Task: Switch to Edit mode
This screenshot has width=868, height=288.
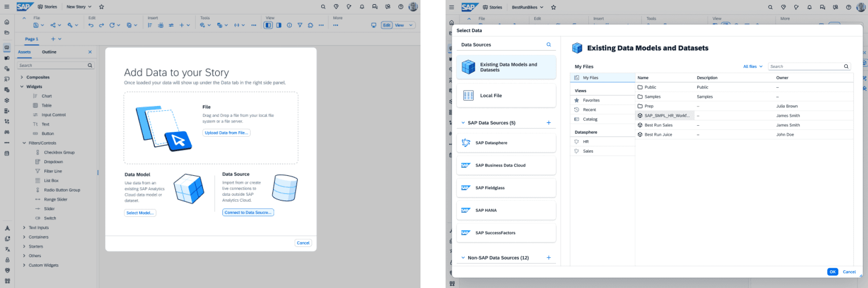Action: tap(387, 25)
